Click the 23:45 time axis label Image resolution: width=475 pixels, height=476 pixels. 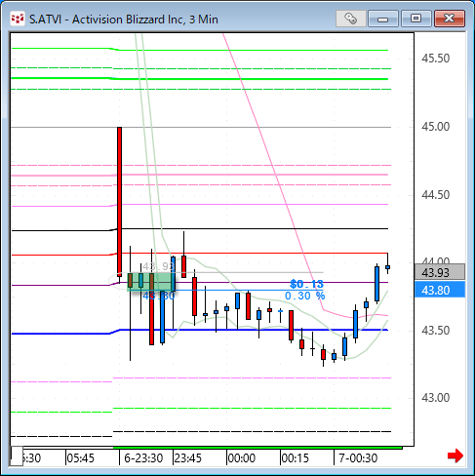tap(188, 458)
